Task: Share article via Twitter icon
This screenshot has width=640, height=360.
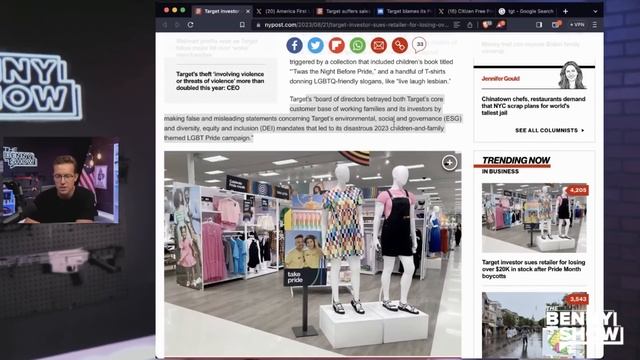Action: coord(316,45)
